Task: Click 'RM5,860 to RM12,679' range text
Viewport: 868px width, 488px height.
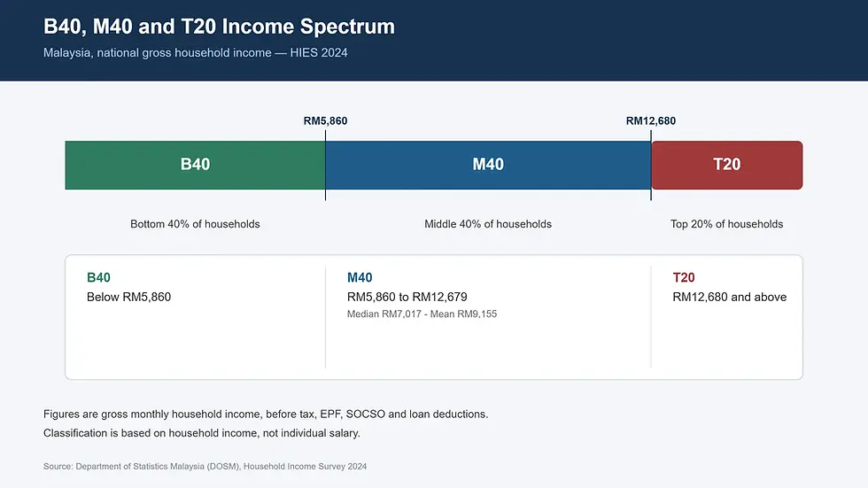Action: click(407, 297)
